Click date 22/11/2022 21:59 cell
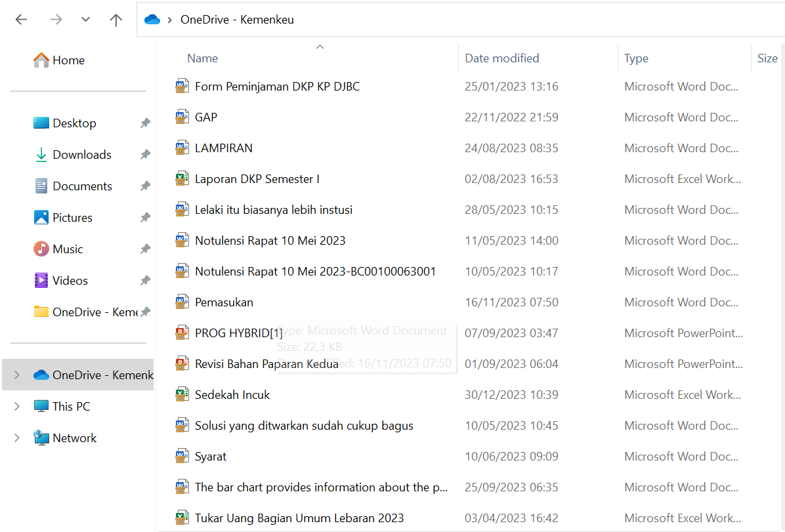The height and width of the screenshot is (532, 785). tap(511, 117)
